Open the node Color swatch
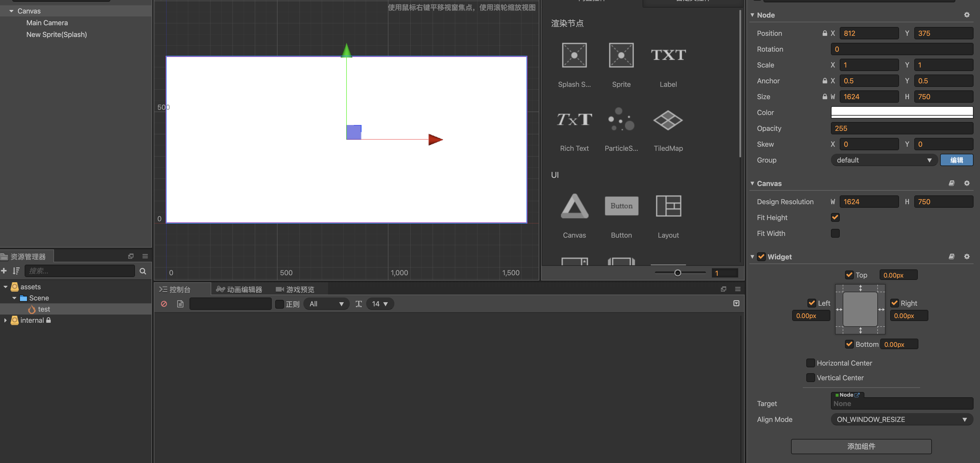This screenshot has width=980, height=463. click(x=901, y=112)
